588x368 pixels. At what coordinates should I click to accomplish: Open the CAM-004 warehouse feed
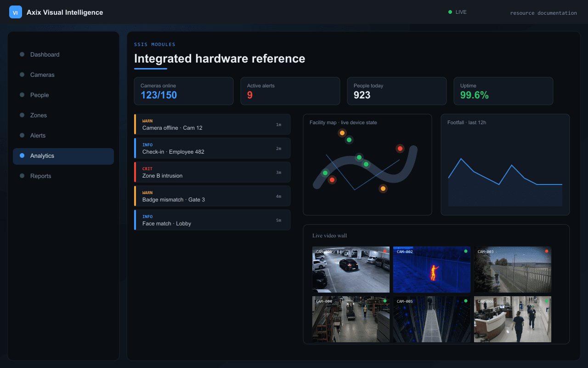[x=351, y=319]
